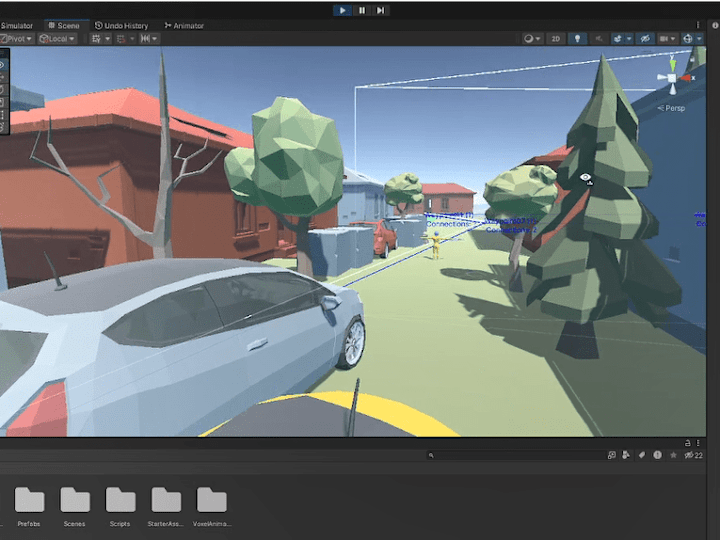Open the Pivot handle position dropdown
Screen dimensions: 720x540
coord(16,39)
